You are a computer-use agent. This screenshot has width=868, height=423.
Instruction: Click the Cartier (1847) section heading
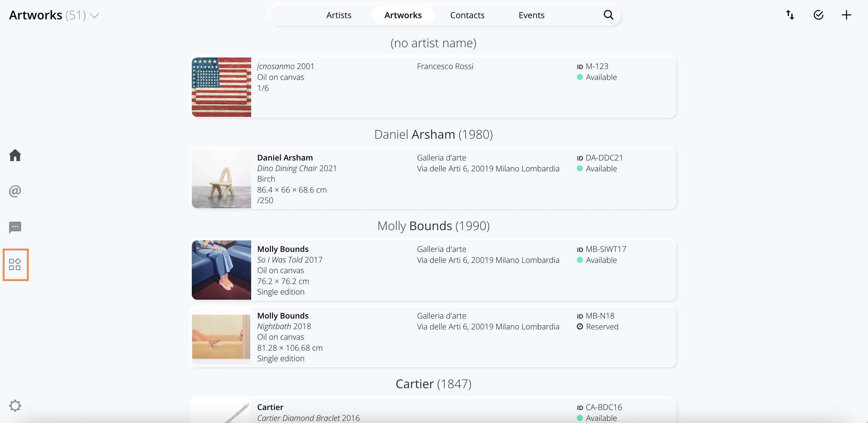434,384
